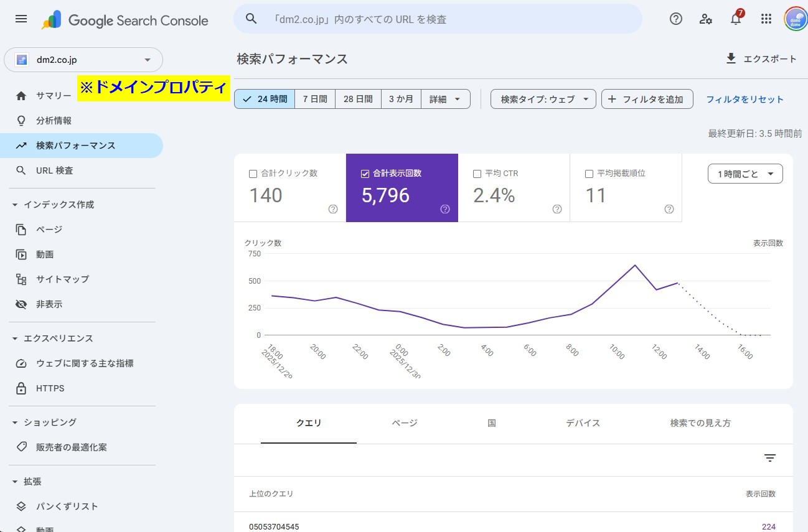808x532 pixels.
Task: Open the 非表示 removals section
Action: [x=50, y=304]
